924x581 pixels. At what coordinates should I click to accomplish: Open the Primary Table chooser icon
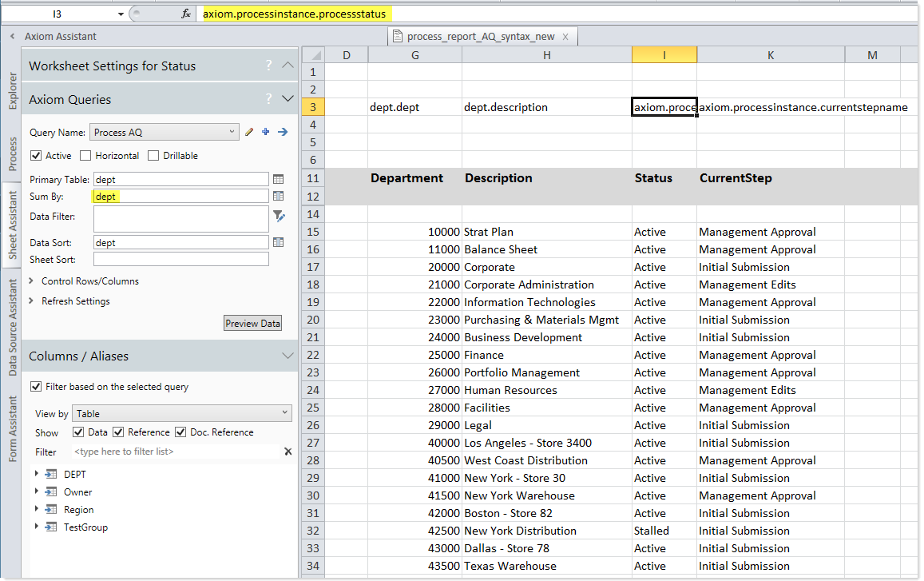[x=279, y=180]
